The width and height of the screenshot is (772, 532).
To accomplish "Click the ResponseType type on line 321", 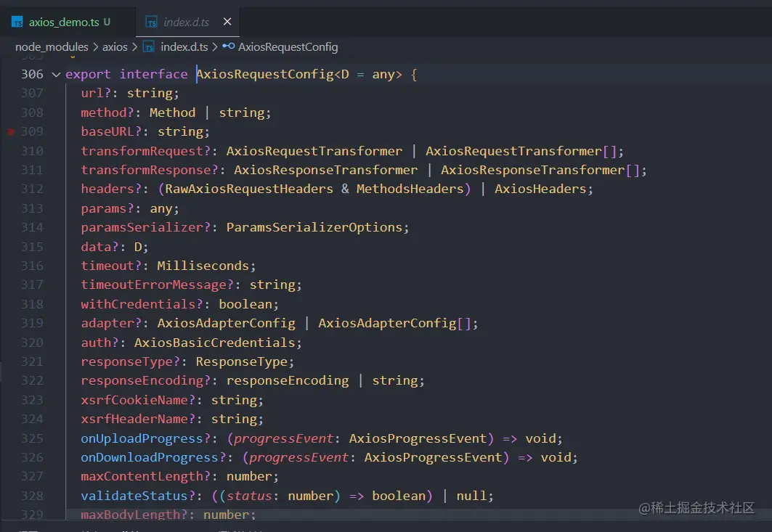I will 242,361.
